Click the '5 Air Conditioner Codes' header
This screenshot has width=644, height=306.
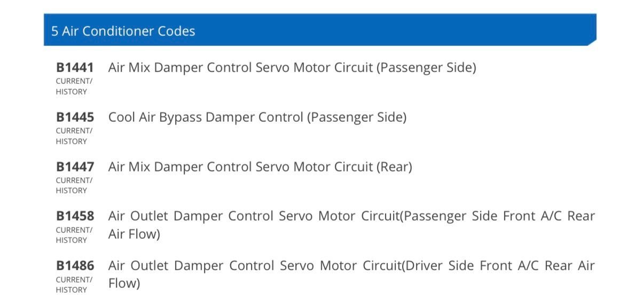pos(123,31)
